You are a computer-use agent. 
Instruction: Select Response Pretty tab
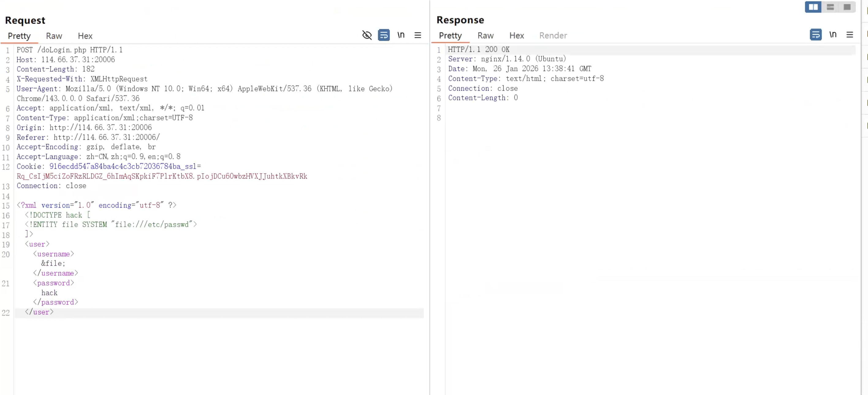click(450, 35)
